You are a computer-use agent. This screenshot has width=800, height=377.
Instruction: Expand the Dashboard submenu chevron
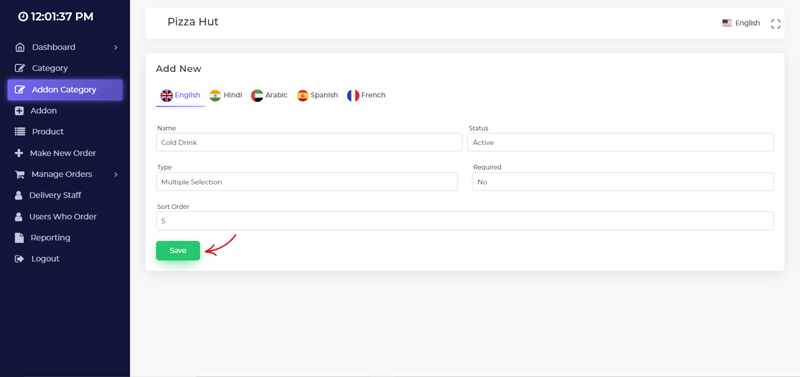coord(116,47)
